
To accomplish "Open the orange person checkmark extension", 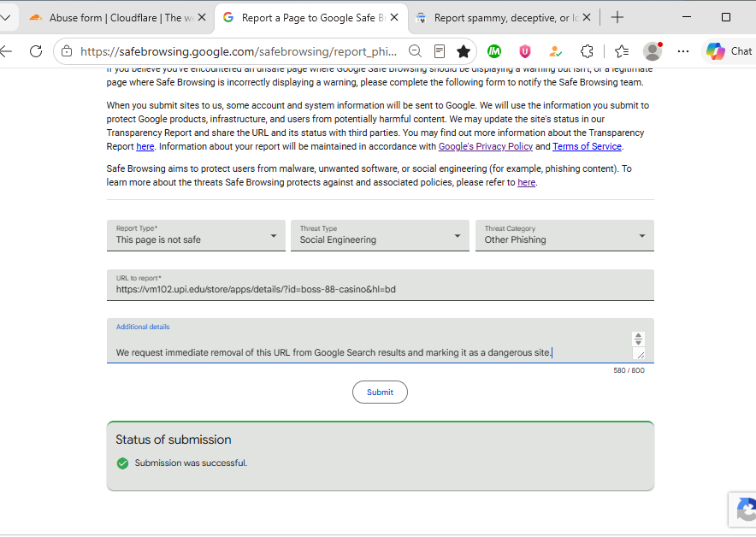I will (555, 51).
